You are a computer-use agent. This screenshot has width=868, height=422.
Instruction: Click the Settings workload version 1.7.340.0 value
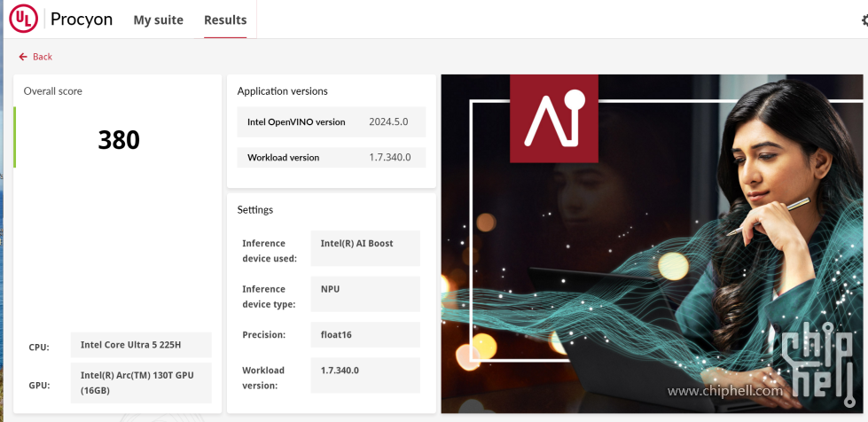click(365, 375)
